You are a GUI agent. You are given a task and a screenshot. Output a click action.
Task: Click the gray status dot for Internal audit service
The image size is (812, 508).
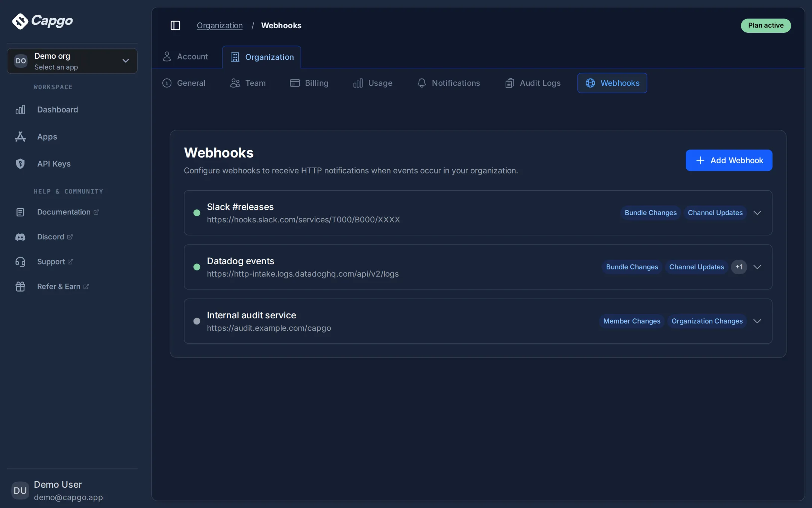coord(197,321)
